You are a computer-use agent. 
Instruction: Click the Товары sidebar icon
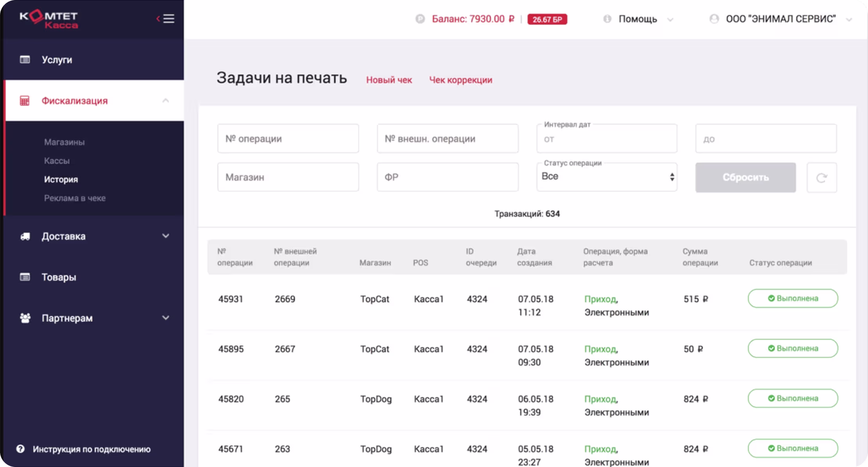click(25, 277)
